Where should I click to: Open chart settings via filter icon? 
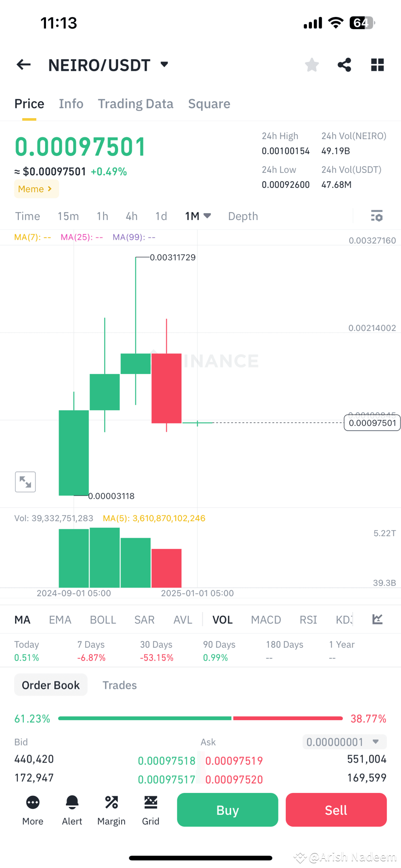[377, 216]
